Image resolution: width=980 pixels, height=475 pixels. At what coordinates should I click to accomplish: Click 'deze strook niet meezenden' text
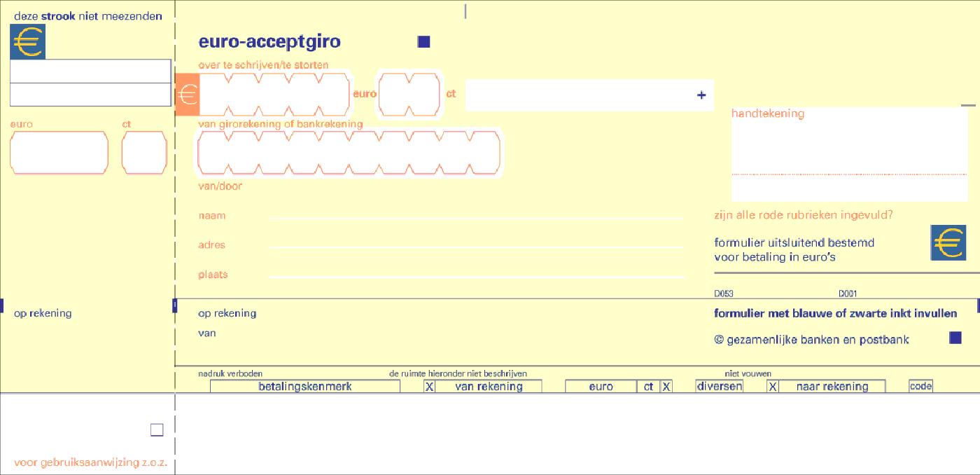tap(88, 16)
